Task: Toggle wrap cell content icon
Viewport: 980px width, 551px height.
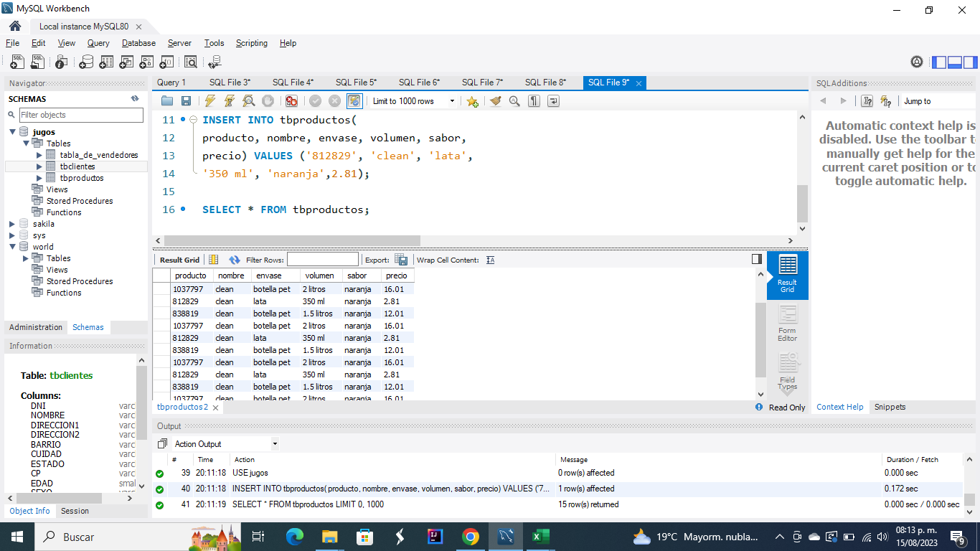Action: point(491,260)
